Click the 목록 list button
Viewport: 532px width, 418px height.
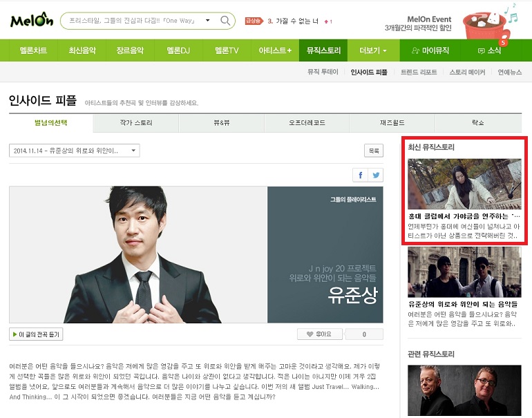coord(374,151)
